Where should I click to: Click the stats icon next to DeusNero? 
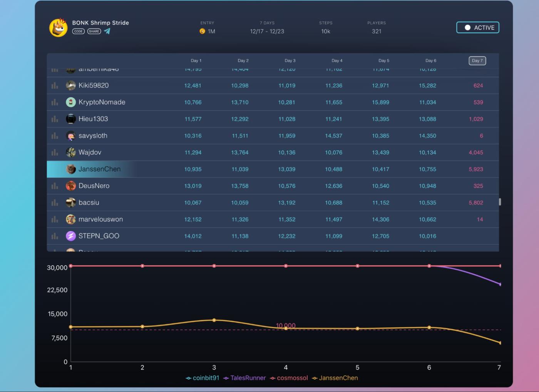point(55,186)
